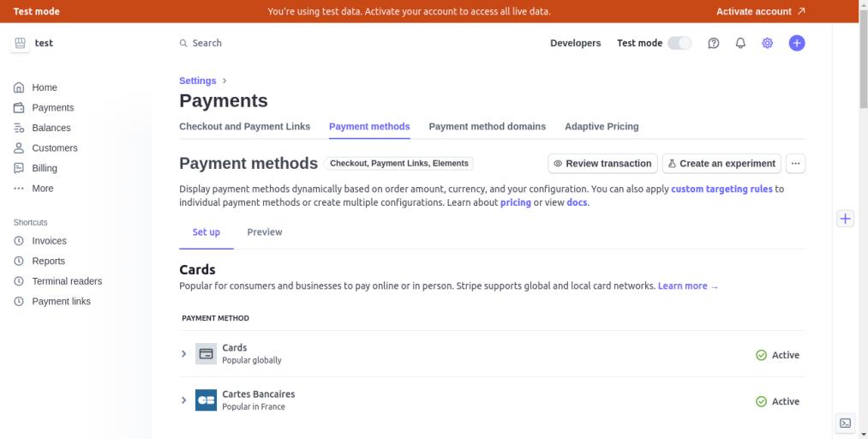This screenshot has width=868, height=439.
Task: Open Customers from the sidebar
Action: pos(54,148)
